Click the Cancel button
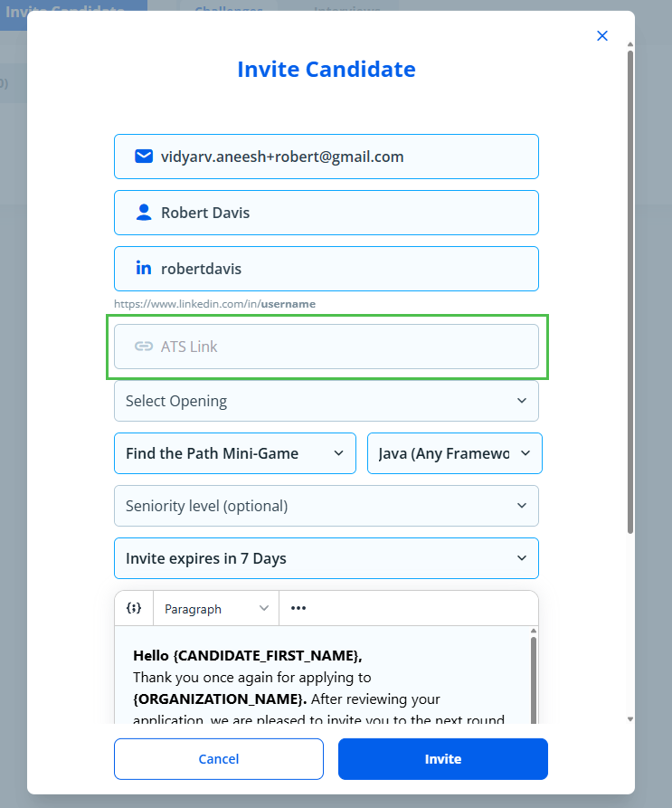Image resolution: width=672 pixels, height=808 pixels. click(x=218, y=759)
